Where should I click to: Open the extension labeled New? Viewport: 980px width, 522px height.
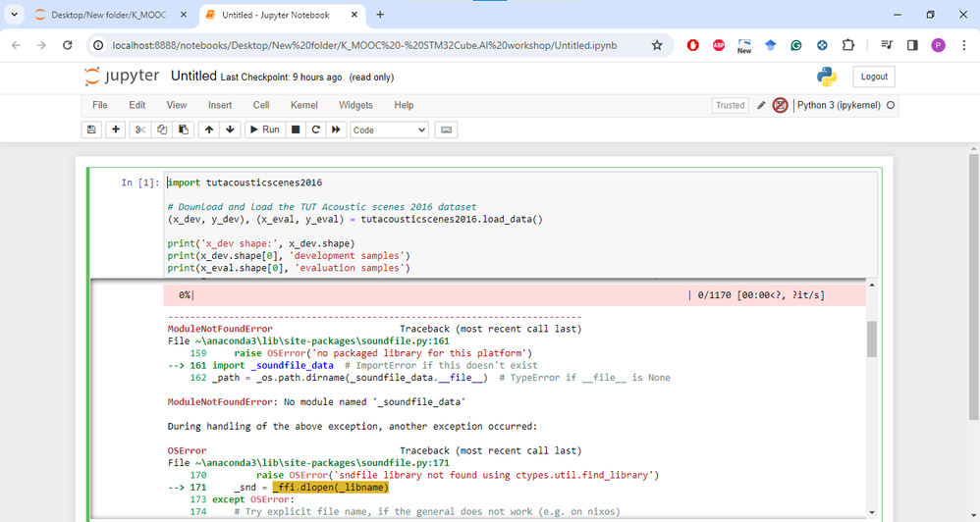tap(744, 45)
